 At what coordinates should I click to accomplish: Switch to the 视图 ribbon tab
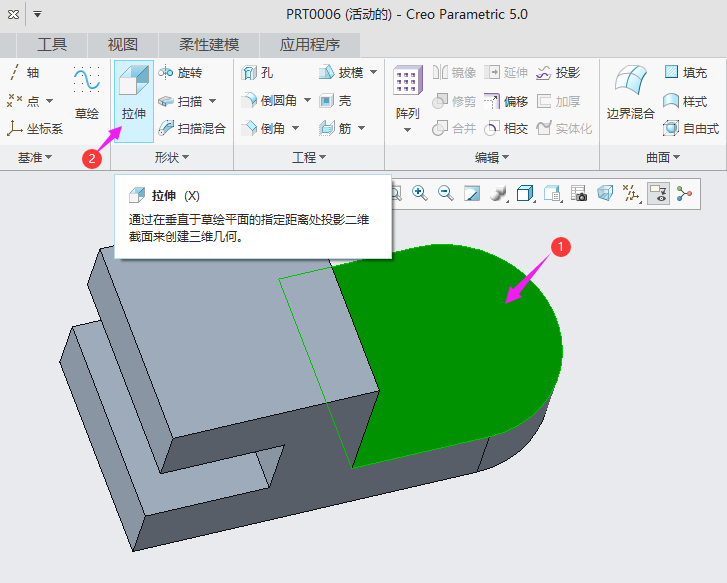click(x=122, y=44)
